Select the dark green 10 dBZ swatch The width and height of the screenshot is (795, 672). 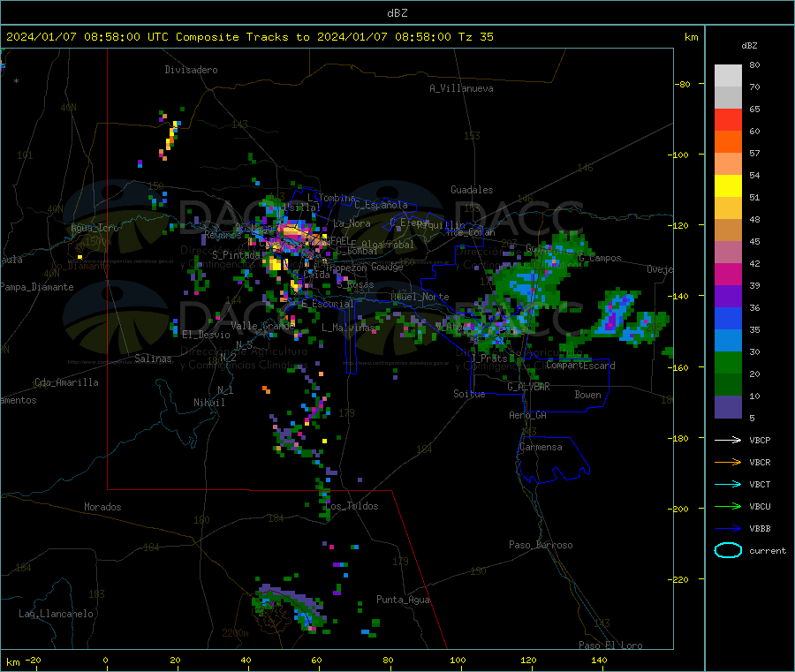coord(728,385)
